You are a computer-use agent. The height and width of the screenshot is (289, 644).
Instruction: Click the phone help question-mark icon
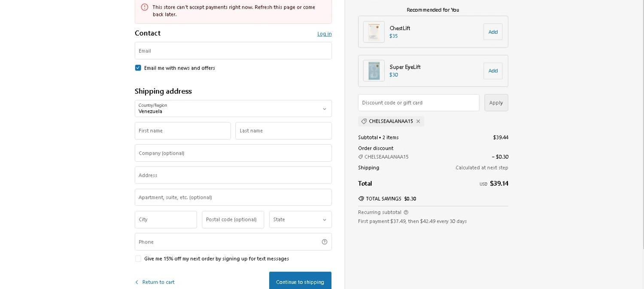[x=325, y=242]
